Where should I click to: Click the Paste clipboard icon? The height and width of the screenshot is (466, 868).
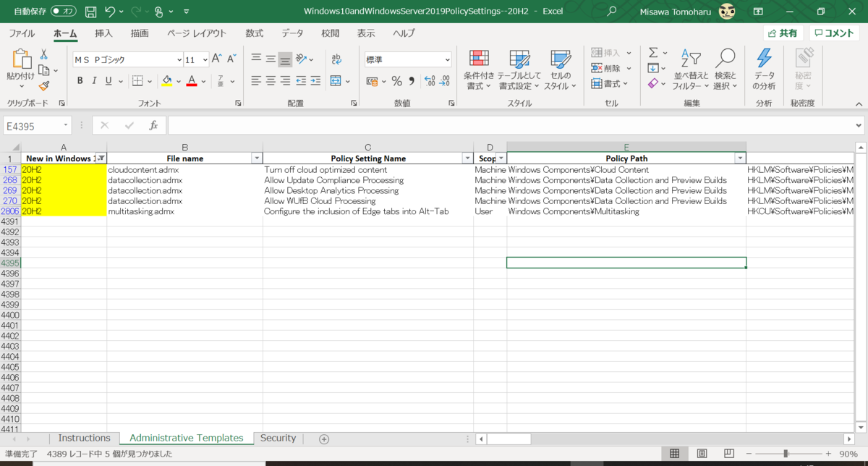coord(20,60)
